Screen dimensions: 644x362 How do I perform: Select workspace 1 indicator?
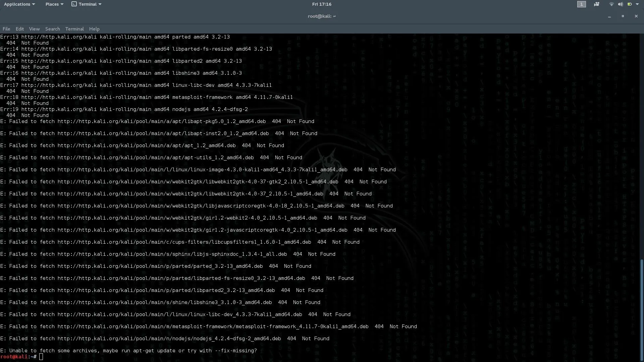(581, 4)
